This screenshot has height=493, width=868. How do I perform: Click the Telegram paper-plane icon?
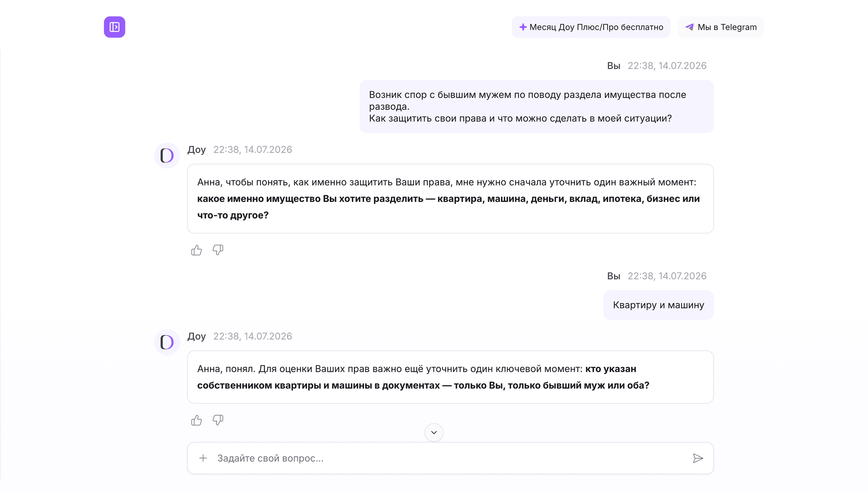689,27
